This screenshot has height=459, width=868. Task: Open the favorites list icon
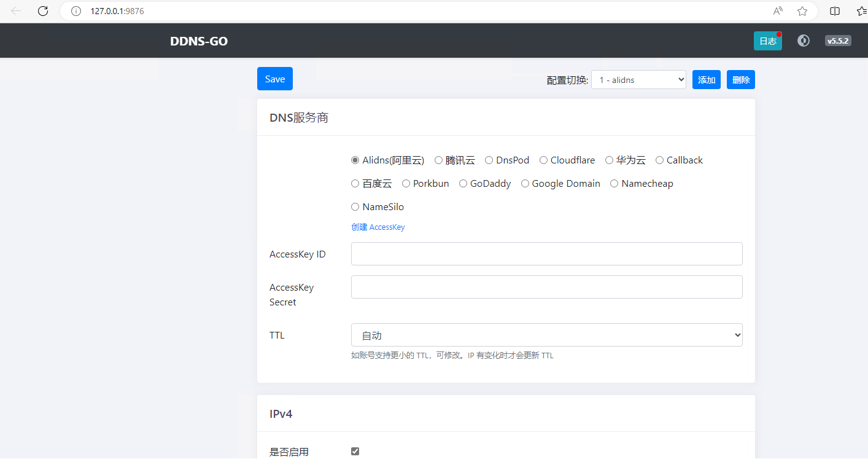click(862, 11)
